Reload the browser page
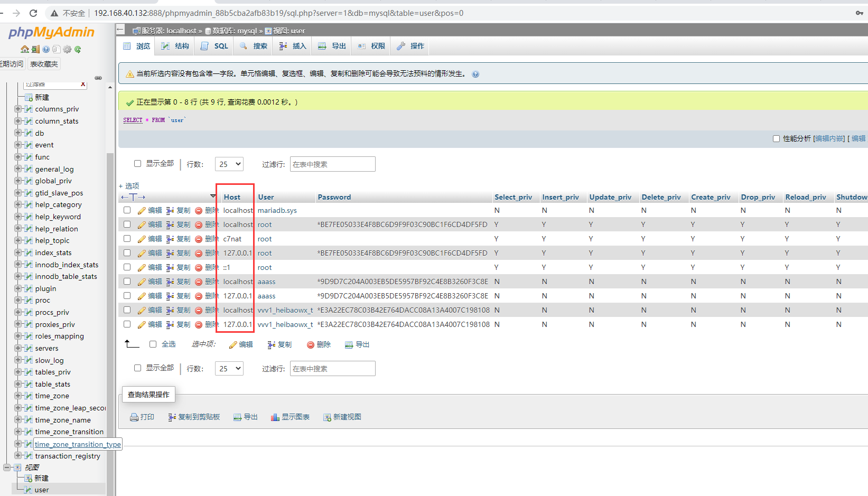 (x=33, y=13)
